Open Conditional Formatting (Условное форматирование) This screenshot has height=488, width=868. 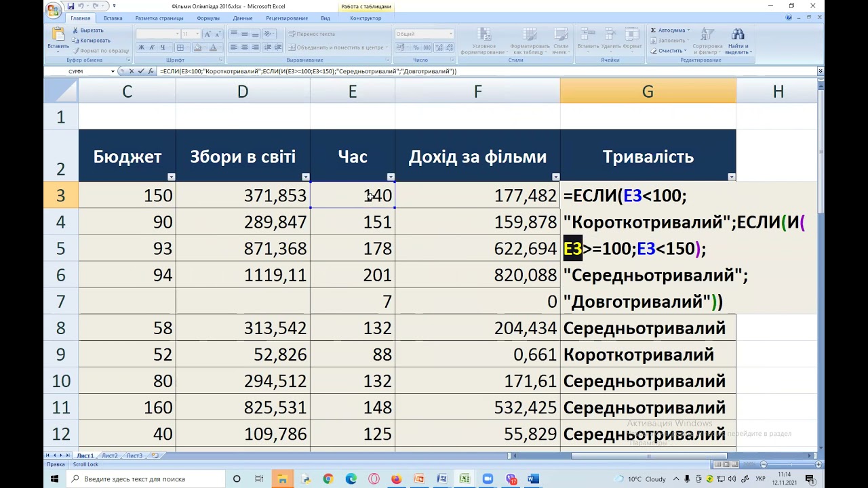(x=484, y=41)
